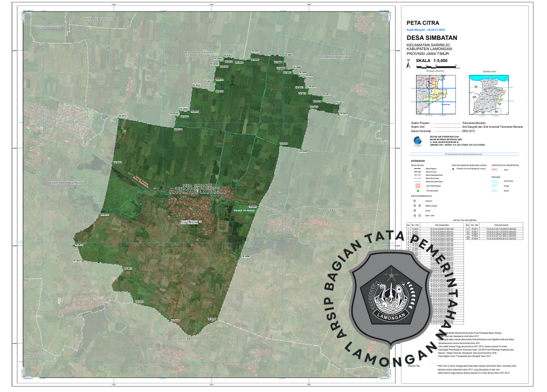This screenshot has width=547, height=392.
Task: Click the cyan Sungai legend swatch
Action: click(x=494, y=184)
